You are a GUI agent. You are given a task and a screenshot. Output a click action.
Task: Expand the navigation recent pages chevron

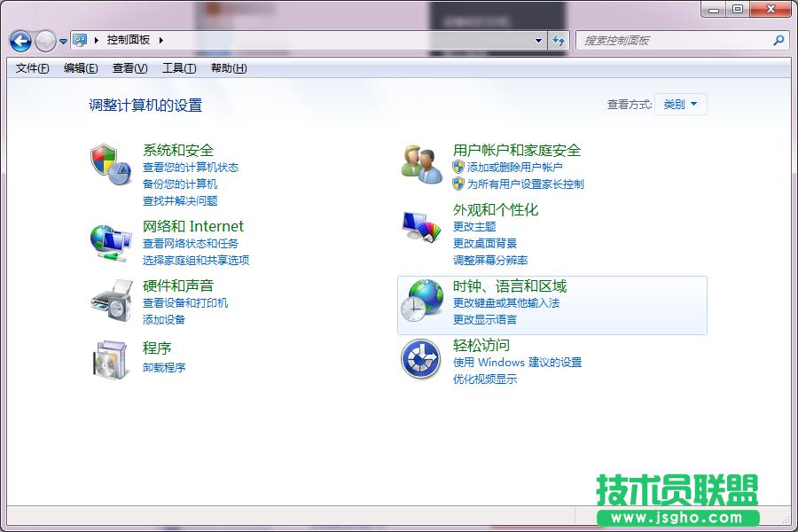[x=62, y=40]
